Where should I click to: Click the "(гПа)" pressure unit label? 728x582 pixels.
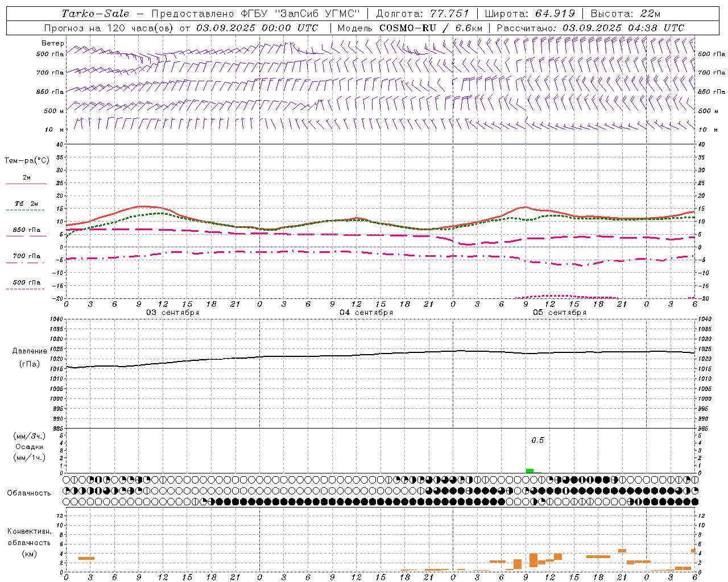[30, 364]
